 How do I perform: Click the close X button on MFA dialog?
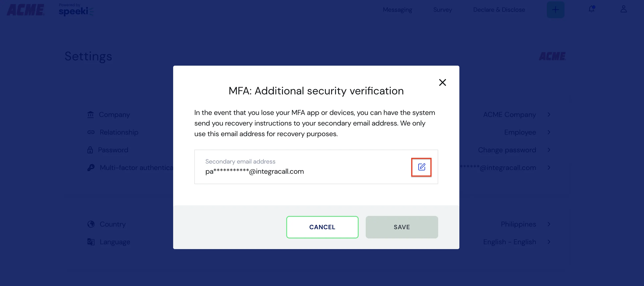pos(442,83)
